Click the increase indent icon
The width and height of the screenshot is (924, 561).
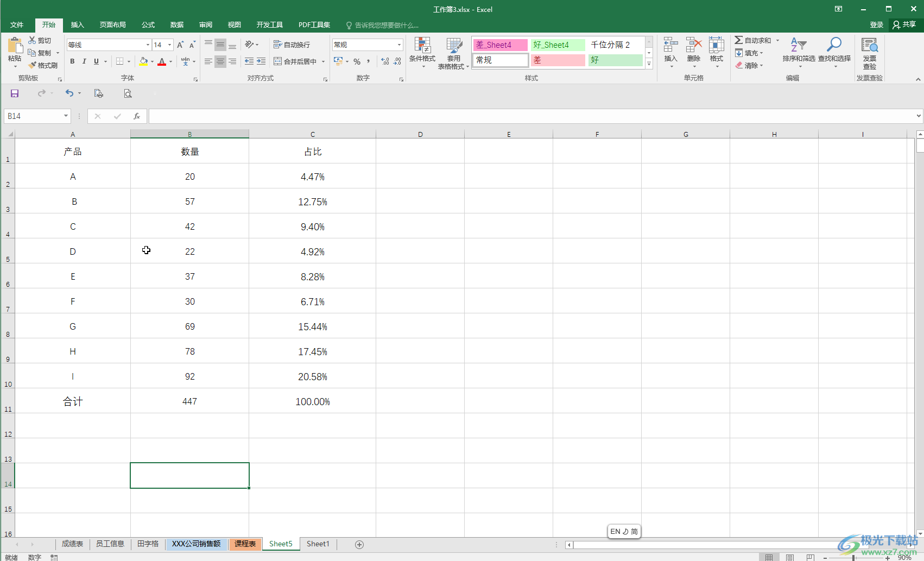tap(261, 61)
